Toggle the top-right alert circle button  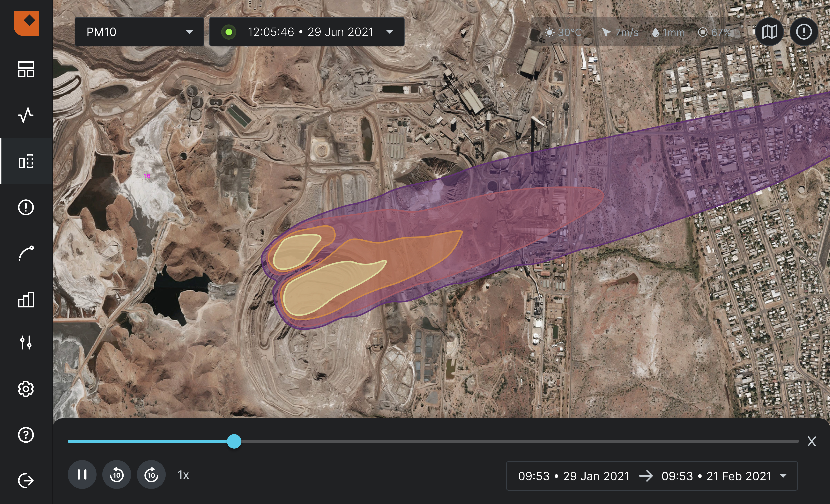coord(804,32)
